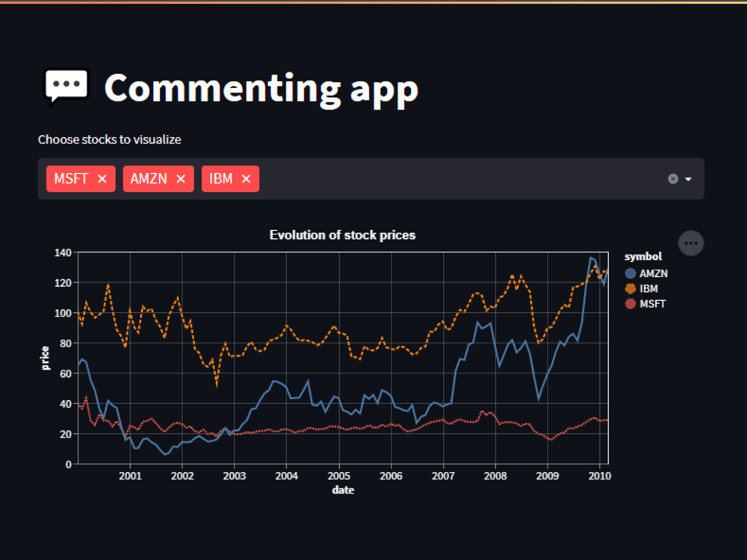
Task: Click the 0 y-axis tick label
Action: [69, 464]
